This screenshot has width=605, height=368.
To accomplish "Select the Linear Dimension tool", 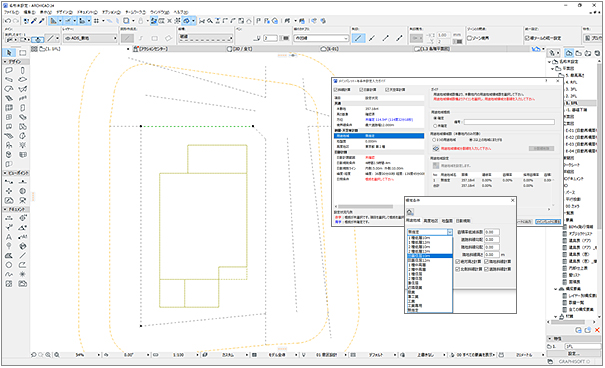I will click(9, 218).
